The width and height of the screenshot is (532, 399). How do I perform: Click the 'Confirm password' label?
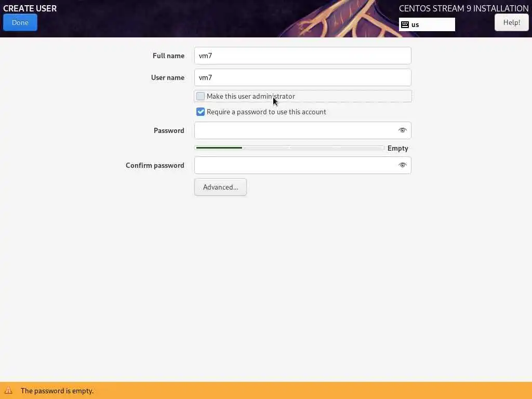155,165
